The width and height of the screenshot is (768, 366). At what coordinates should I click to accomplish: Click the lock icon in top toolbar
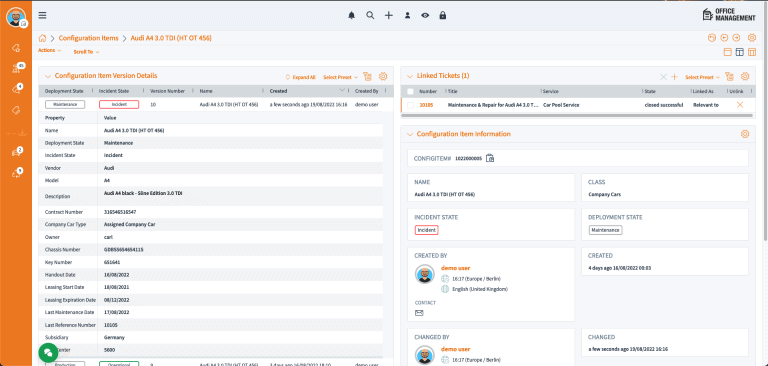[x=443, y=15]
